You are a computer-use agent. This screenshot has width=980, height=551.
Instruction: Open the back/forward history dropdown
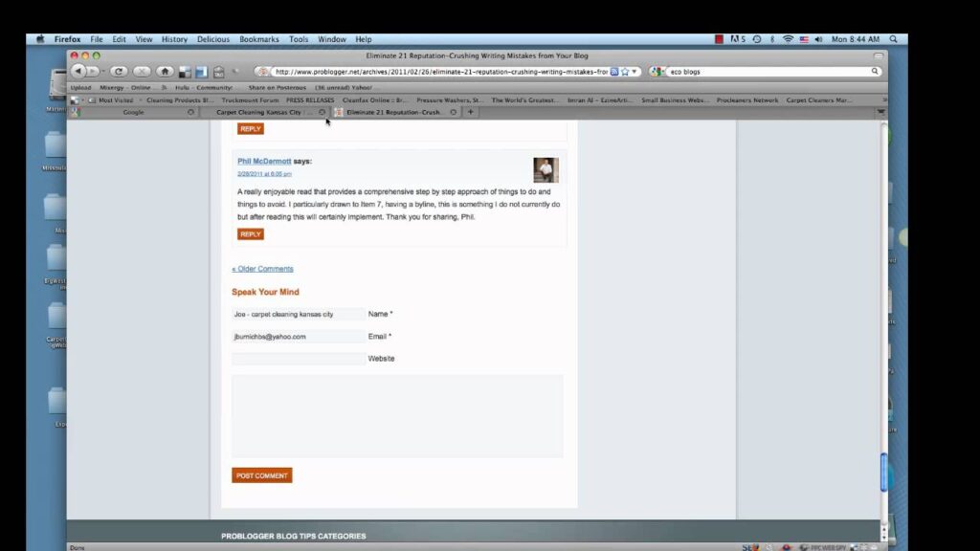[103, 71]
